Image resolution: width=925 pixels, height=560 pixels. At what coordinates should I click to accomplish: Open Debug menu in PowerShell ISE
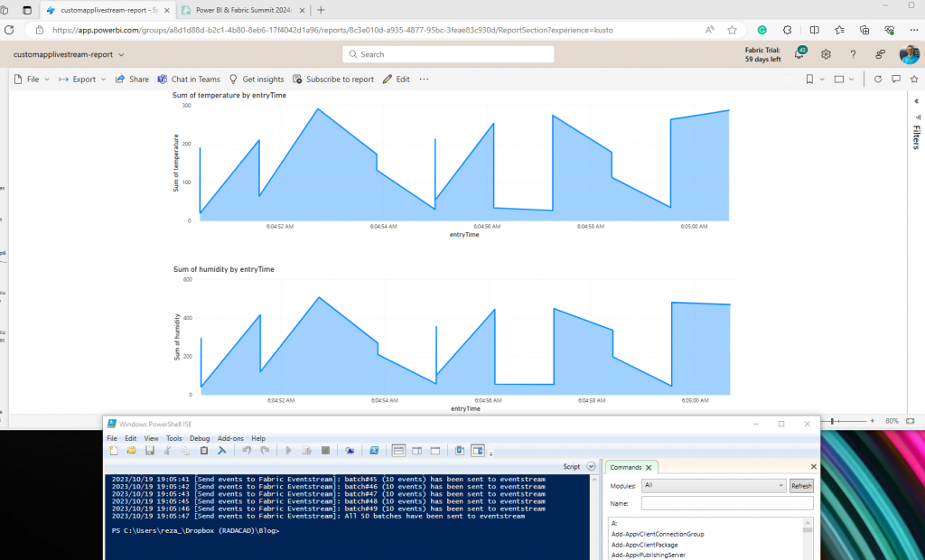point(200,438)
